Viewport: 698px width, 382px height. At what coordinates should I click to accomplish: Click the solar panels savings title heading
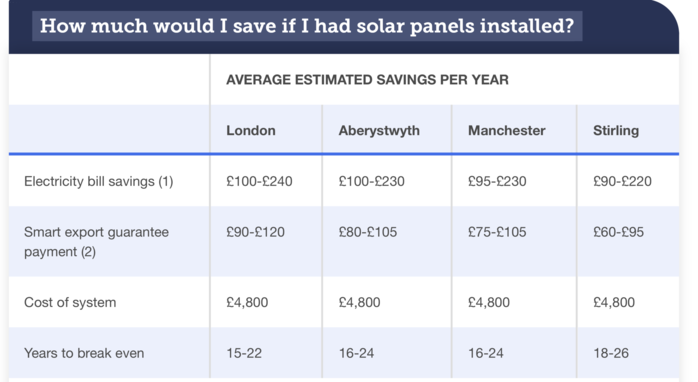click(307, 26)
